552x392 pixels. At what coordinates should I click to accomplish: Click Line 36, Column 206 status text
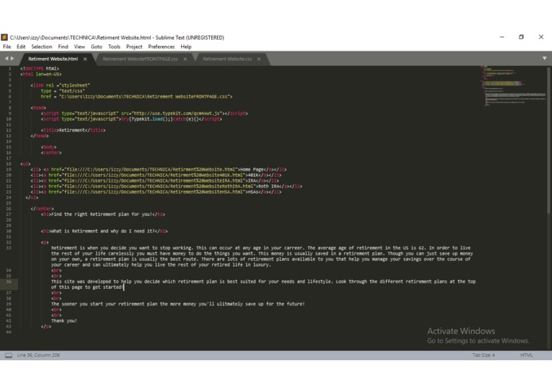tap(38, 355)
